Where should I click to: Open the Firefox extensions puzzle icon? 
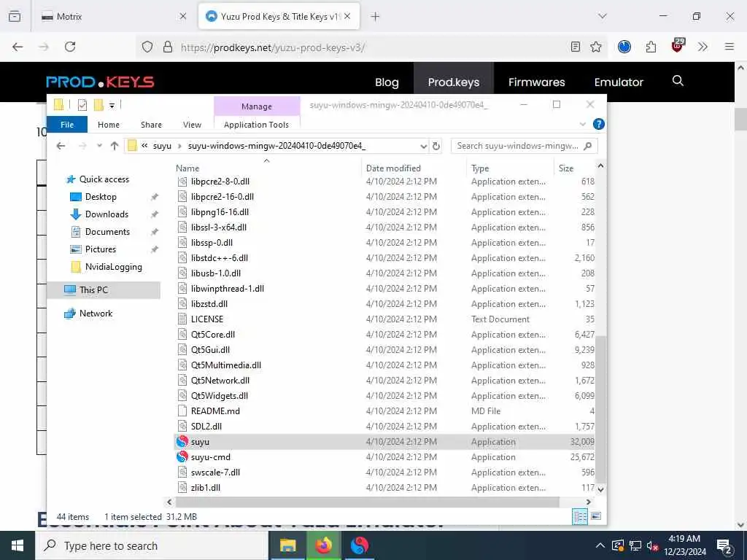pos(651,47)
